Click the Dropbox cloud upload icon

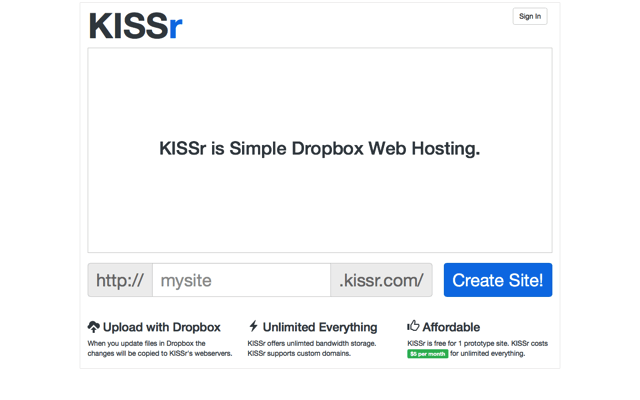point(93,327)
